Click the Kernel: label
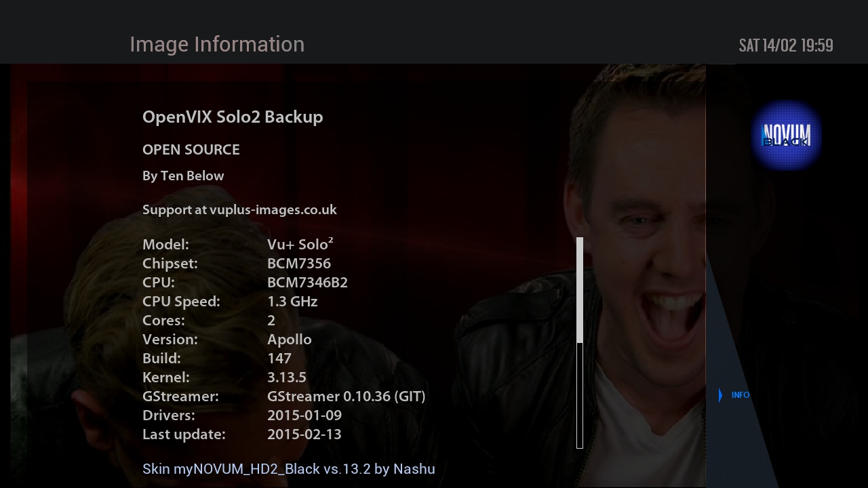The width and height of the screenshot is (868, 488). point(166,378)
